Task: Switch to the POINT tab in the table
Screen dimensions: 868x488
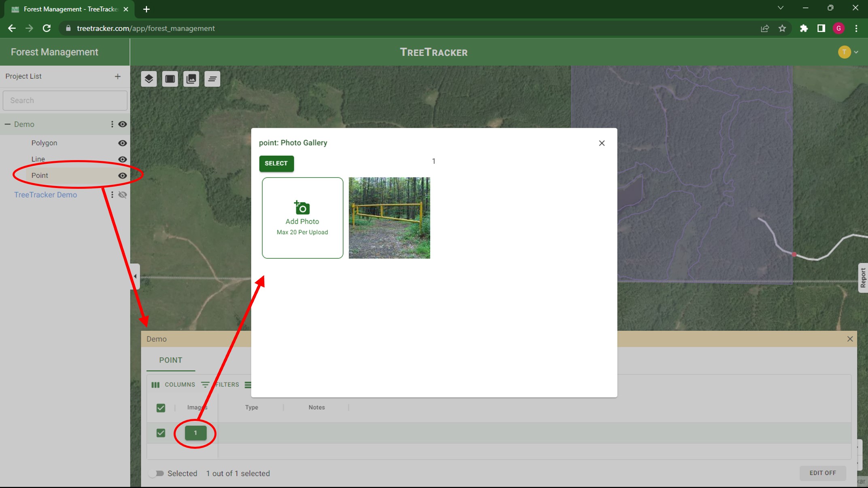Action: coord(170,360)
